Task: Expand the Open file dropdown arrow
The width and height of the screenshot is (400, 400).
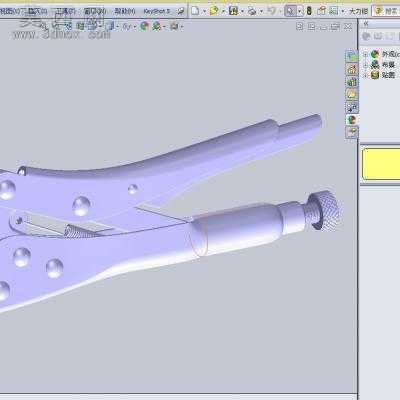Action: click(x=223, y=12)
